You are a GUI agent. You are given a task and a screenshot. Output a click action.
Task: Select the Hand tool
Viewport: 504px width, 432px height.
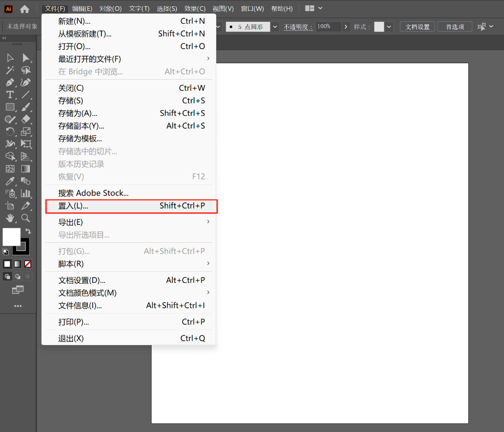tap(10, 218)
